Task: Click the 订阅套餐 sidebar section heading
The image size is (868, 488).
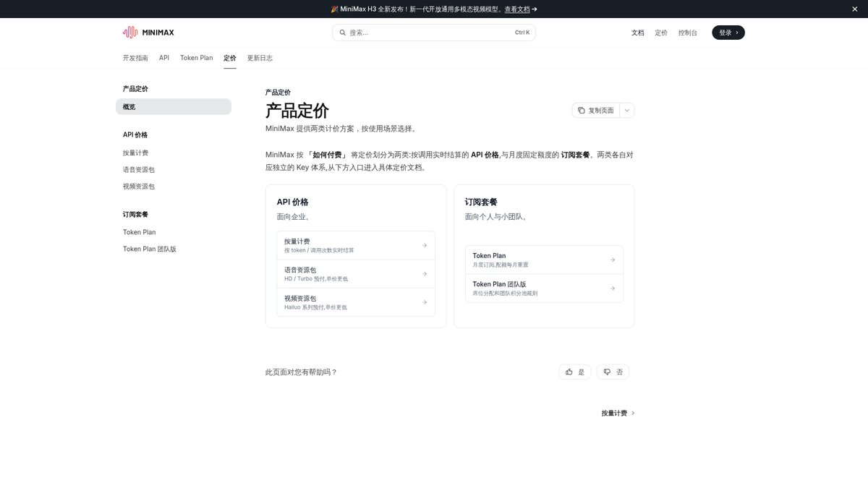Action: pyautogui.click(x=135, y=215)
